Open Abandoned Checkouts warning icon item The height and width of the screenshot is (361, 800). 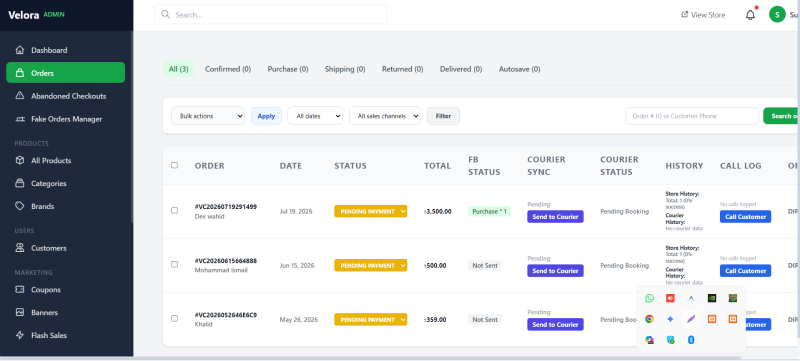point(20,96)
